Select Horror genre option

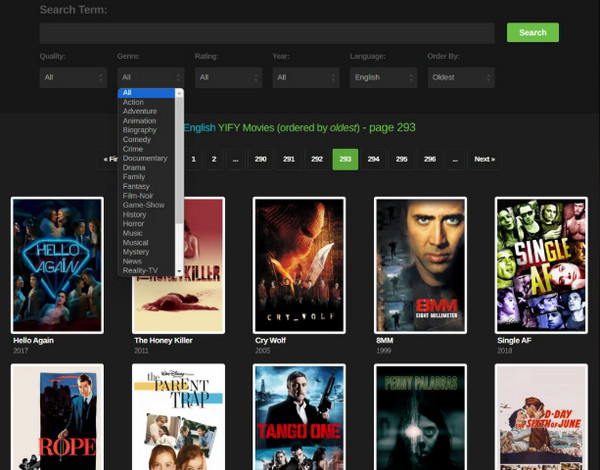pos(147,224)
